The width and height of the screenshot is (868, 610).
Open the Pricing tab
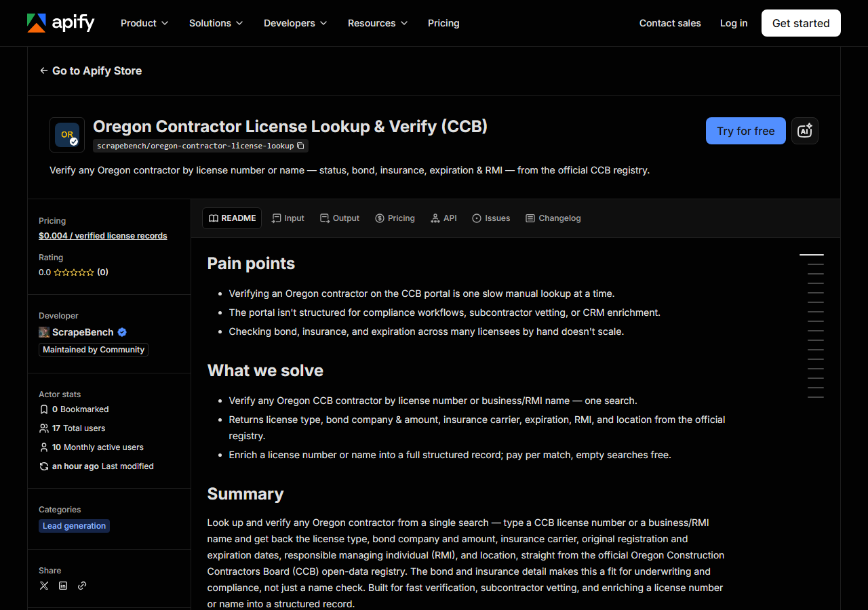395,218
